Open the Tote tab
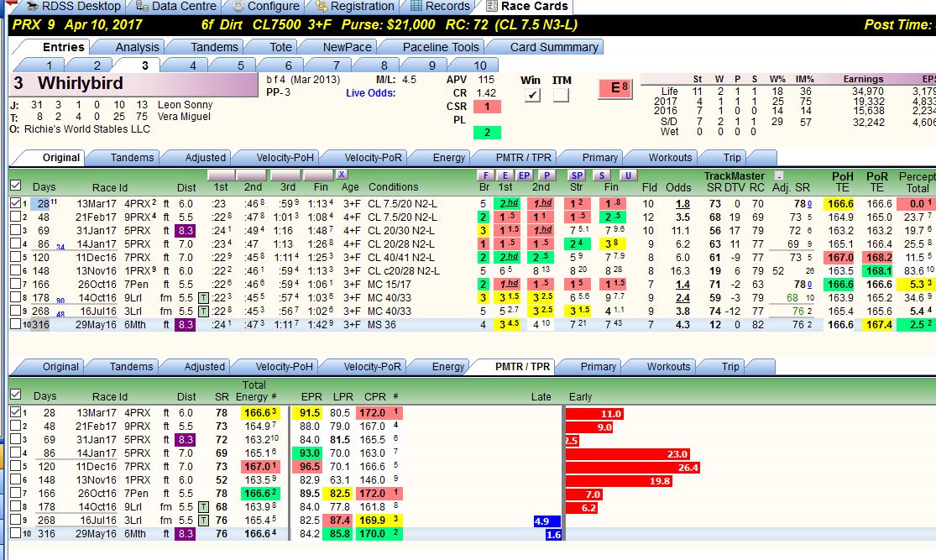The width and height of the screenshot is (936, 560). [280, 47]
